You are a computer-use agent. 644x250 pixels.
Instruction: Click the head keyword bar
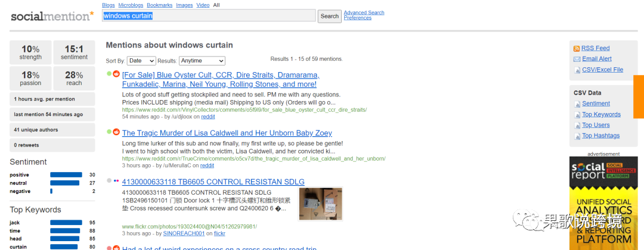(x=65, y=239)
